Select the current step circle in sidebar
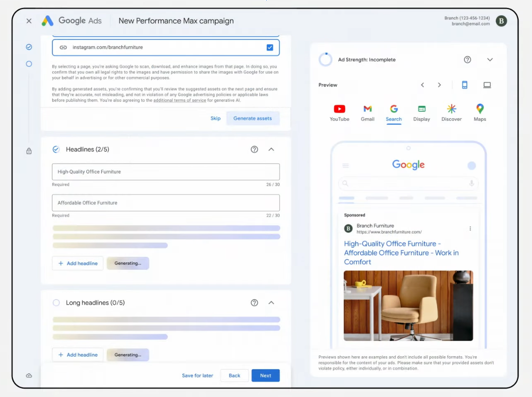The width and height of the screenshot is (532, 397). coord(29,64)
